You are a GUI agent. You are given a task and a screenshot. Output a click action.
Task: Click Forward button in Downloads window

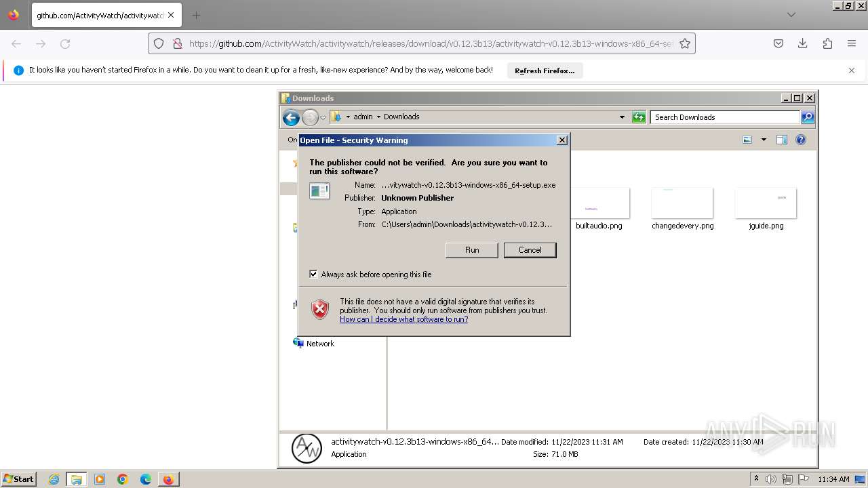point(310,117)
